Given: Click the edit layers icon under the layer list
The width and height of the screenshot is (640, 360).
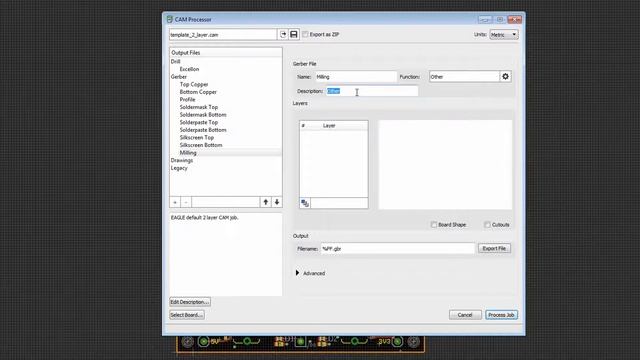Looking at the screenshot, I should 305,203.
